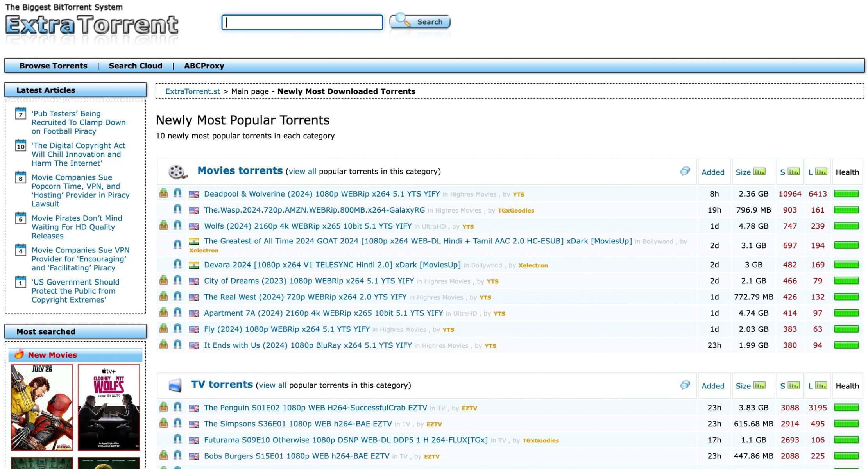The height and width of the screenshot is (469, 868).
Task: Click the India flag icon on Devara 2024 row
Action: [x=194, y=265]
